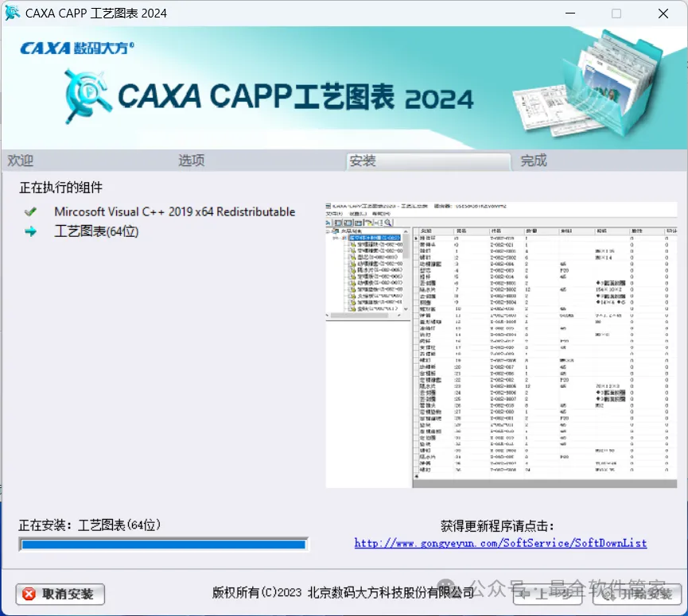The height and width of the screenshot is (616, 688).
Task: Click the red X icon on cancel button
Action: point(29,594)
